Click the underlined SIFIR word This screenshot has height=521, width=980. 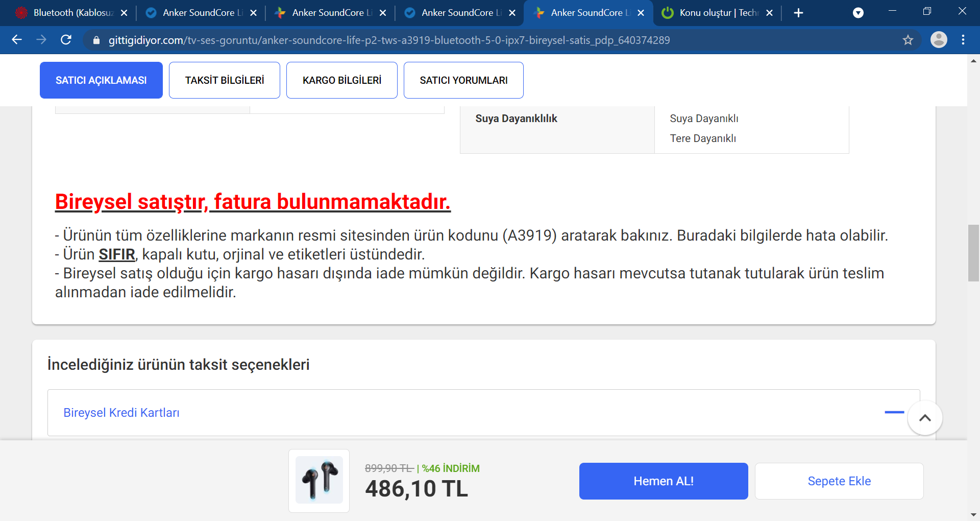tap(117, 254)
